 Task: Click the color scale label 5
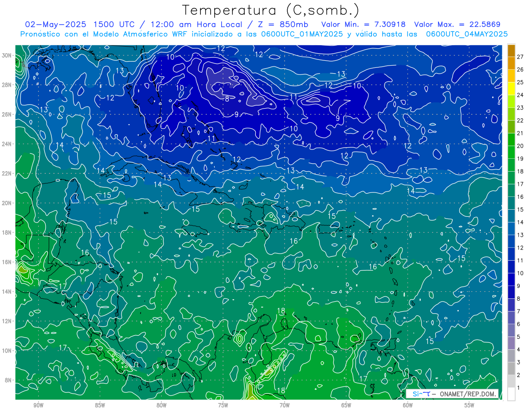519,337
